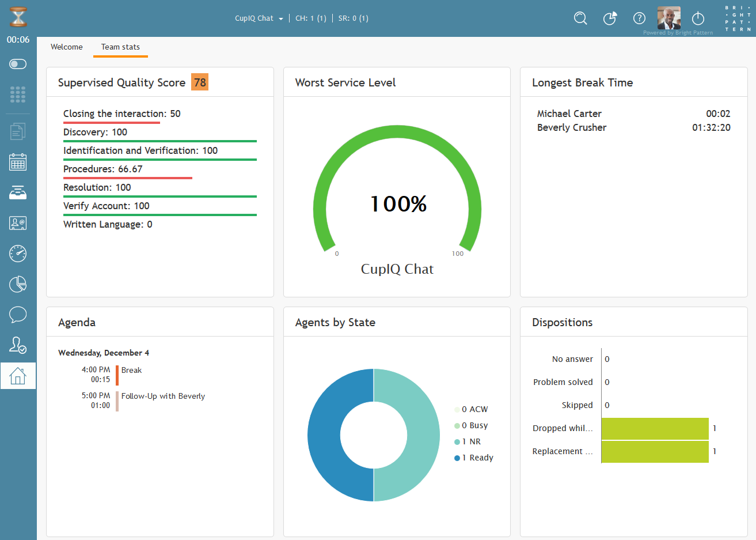Toggle the 1 NR legend item
Viewport: 756px width, 540px height.
[x=468, y=441]
